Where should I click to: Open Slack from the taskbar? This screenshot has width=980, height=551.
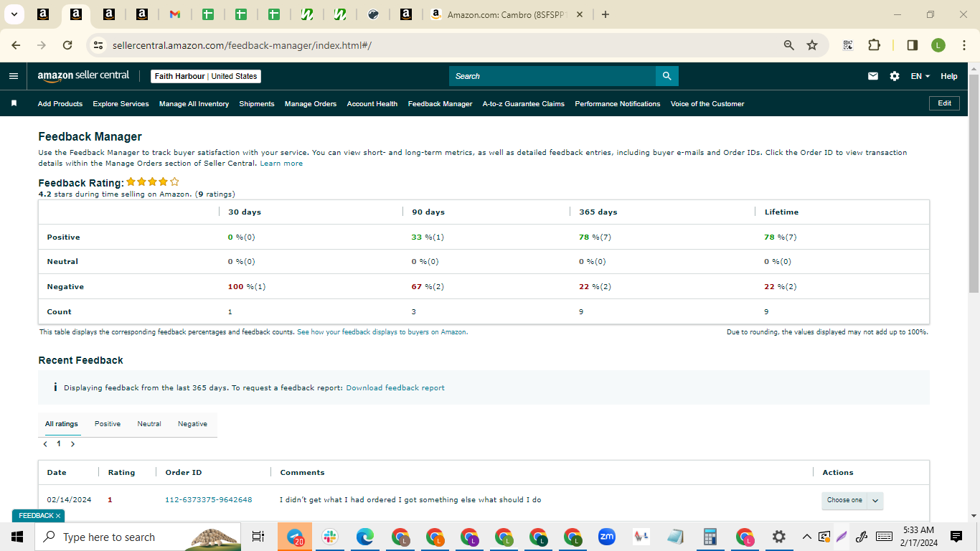(330, 537)
